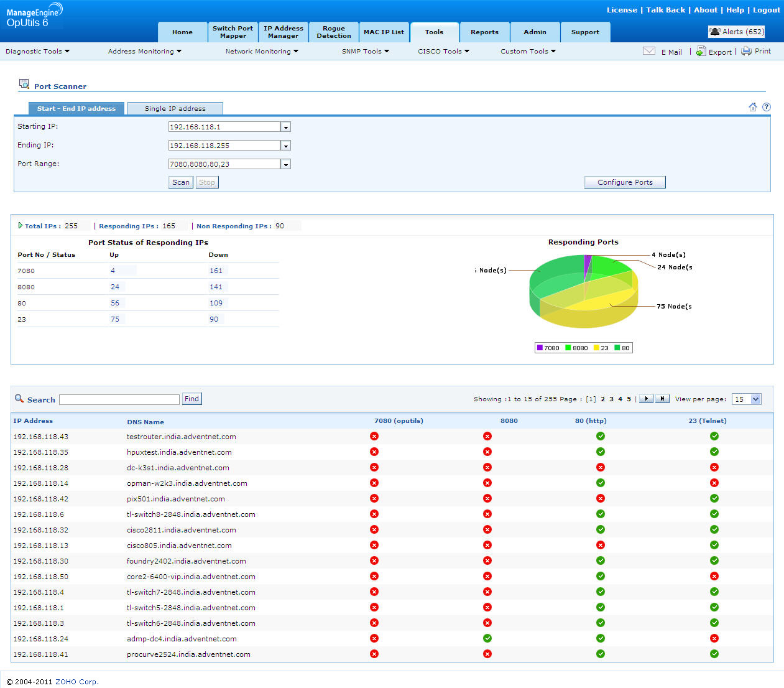Jump to last page arrow icon
Image resolution: width=784 pixels, height=688 pixels.
pos(663,399)
